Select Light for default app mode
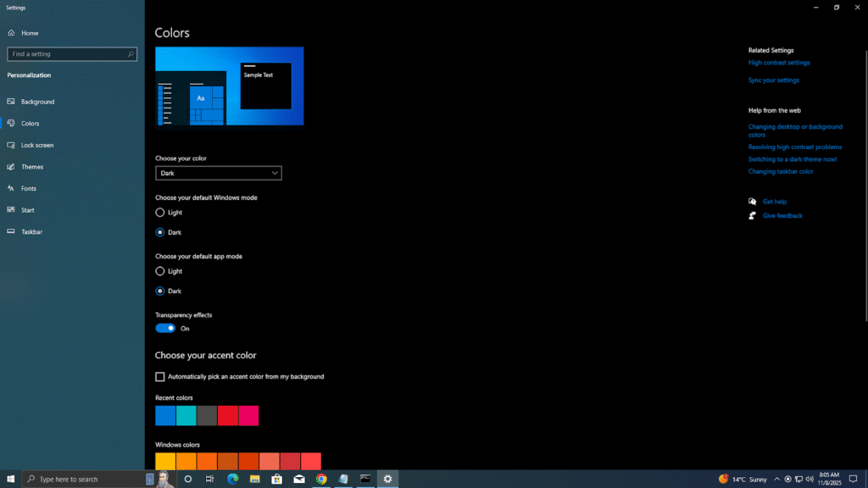 click(160, 271)
